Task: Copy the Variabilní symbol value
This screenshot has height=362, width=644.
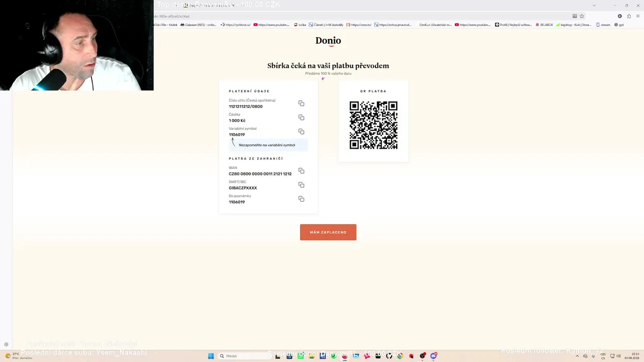Action: click(x=301, y=132)
